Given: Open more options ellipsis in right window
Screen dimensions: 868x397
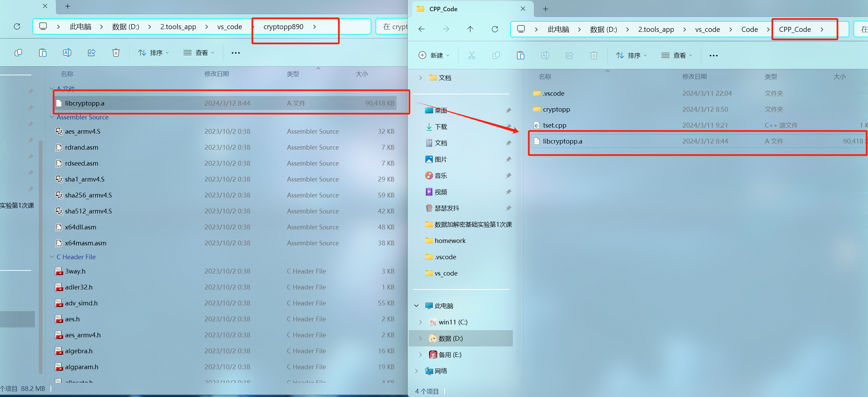Looking at the screenshot, I should coord(713,55).
